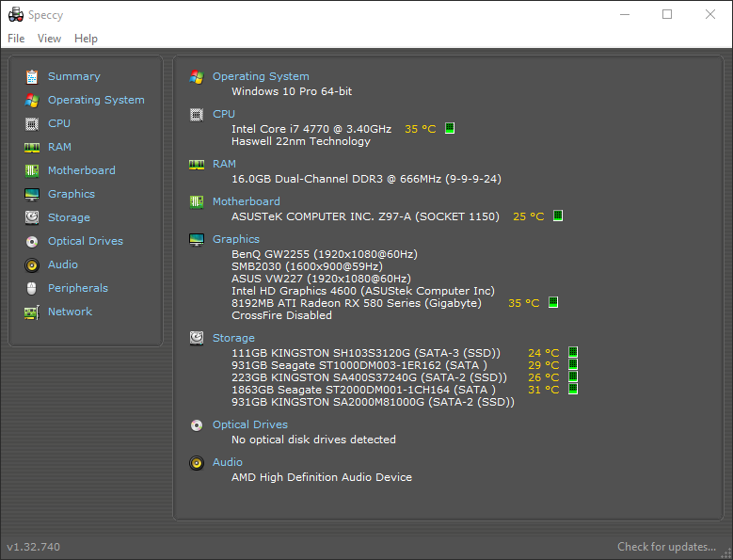Click the disc icon beside Optical Drives heading
Screen dimensions: 733x560
(x=197, y=424)
